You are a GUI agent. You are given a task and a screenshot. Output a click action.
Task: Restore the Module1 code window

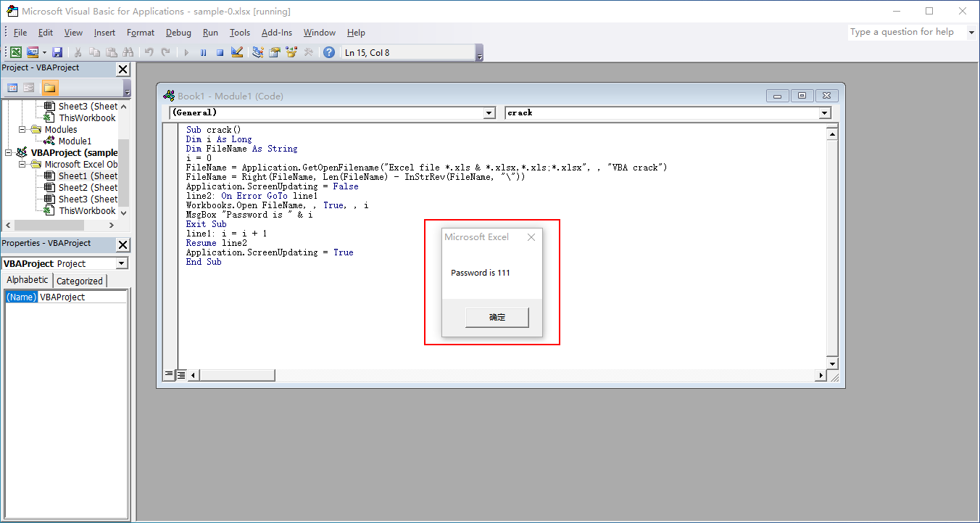802,96
